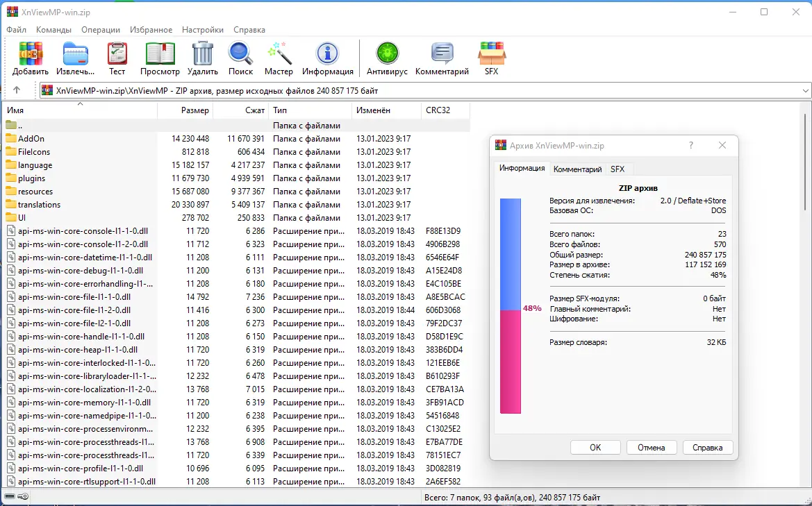Run the Тест archive test tool
This screenshot has height=506, width=812.
117,53
